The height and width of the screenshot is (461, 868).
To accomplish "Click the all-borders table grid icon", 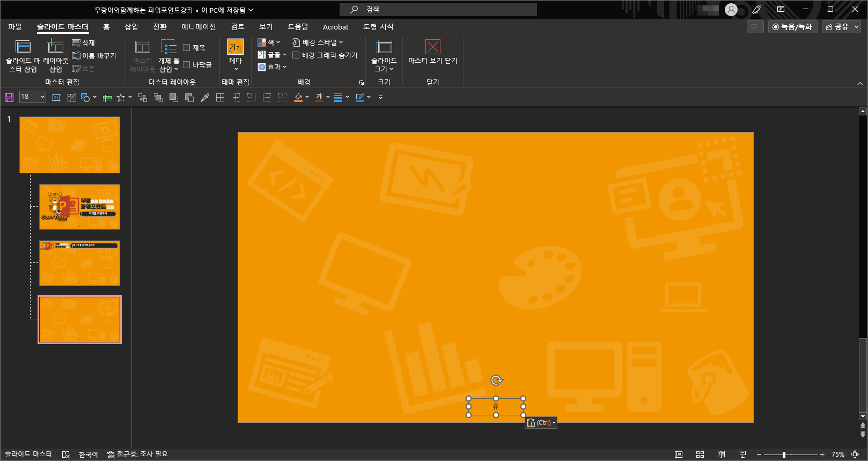I will (220, 97).
